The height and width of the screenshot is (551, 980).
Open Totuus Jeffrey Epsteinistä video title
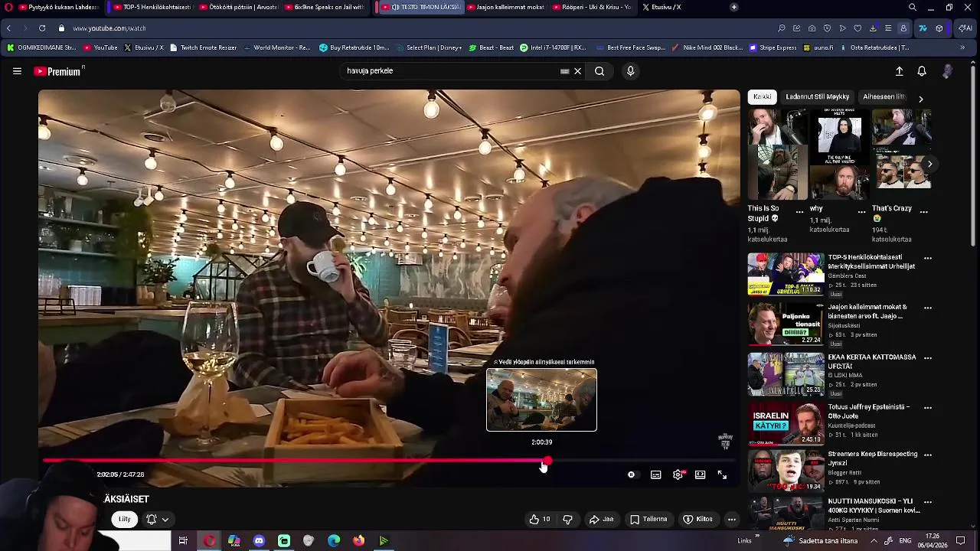click(x=869, y=412)
